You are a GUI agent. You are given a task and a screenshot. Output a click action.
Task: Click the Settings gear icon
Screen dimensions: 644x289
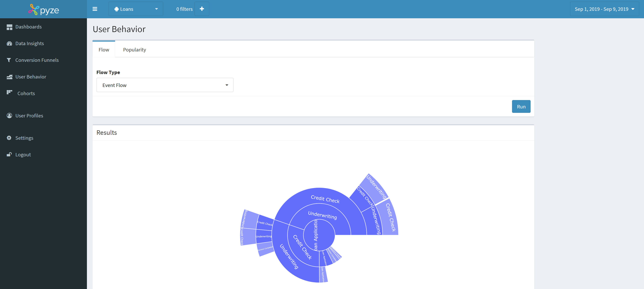point(9,138)
